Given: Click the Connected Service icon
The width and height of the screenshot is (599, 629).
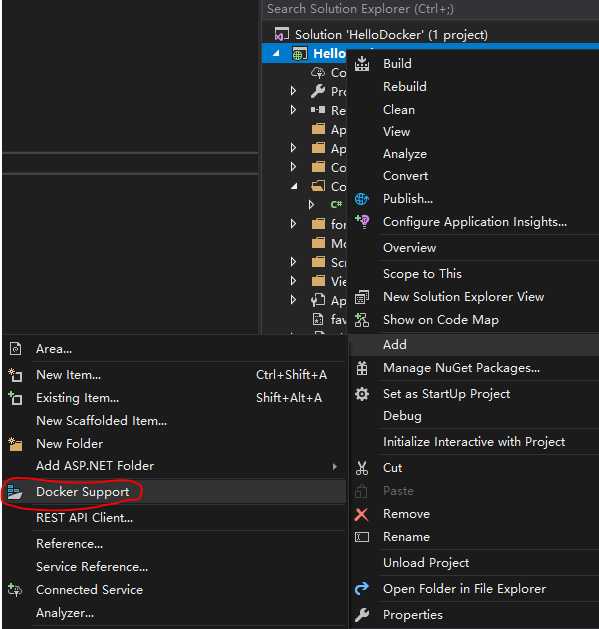Looking at the screenshot, I should tap(15, 590).
